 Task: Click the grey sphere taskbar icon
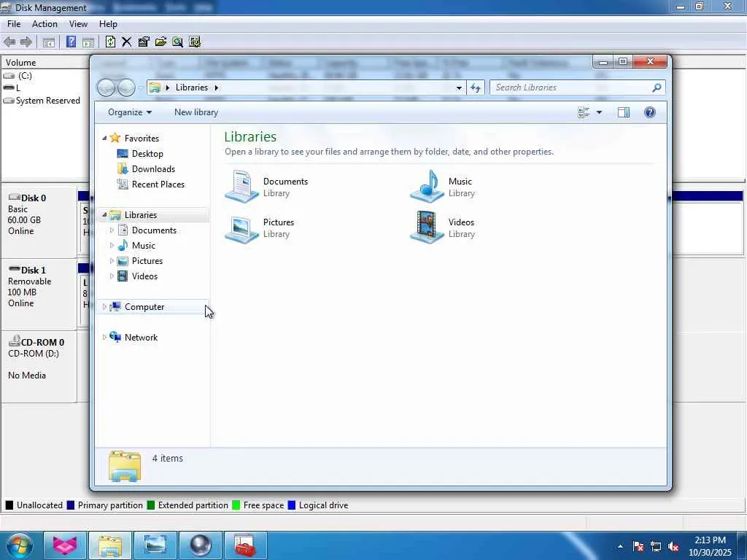click(201, 545)
